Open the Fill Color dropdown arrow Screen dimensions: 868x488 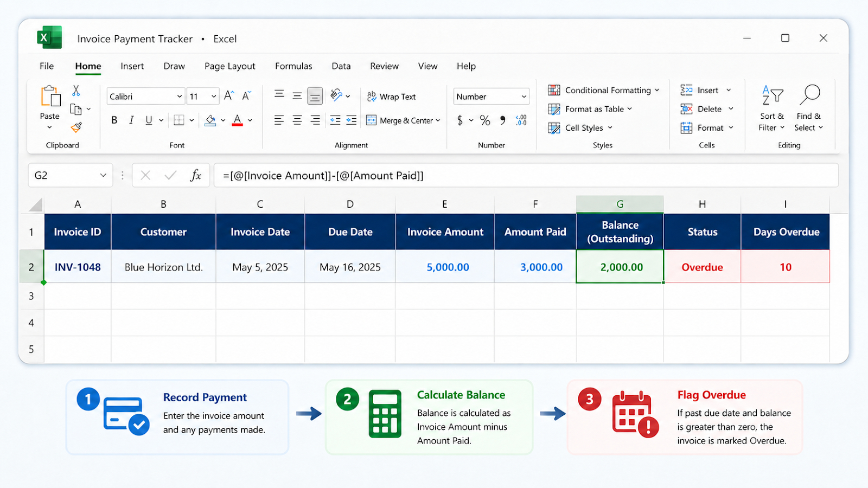pos(223,120)
